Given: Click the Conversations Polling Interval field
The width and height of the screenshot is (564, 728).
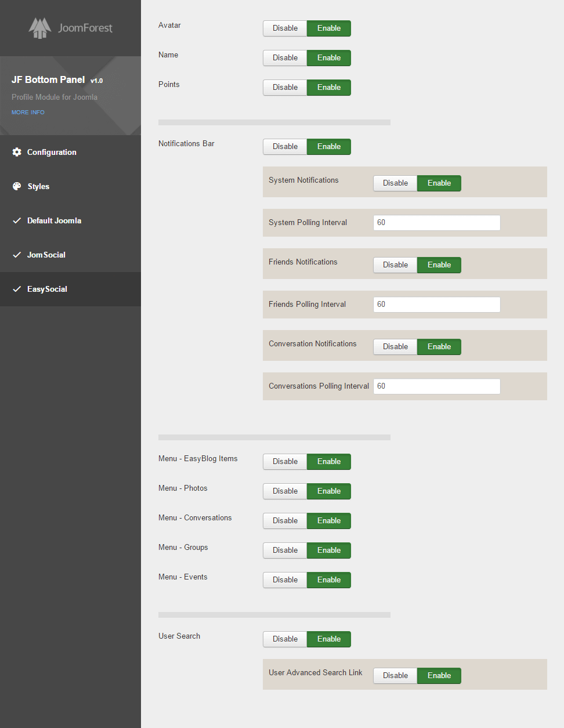Looking at the screenshot, I should [436, 386].
